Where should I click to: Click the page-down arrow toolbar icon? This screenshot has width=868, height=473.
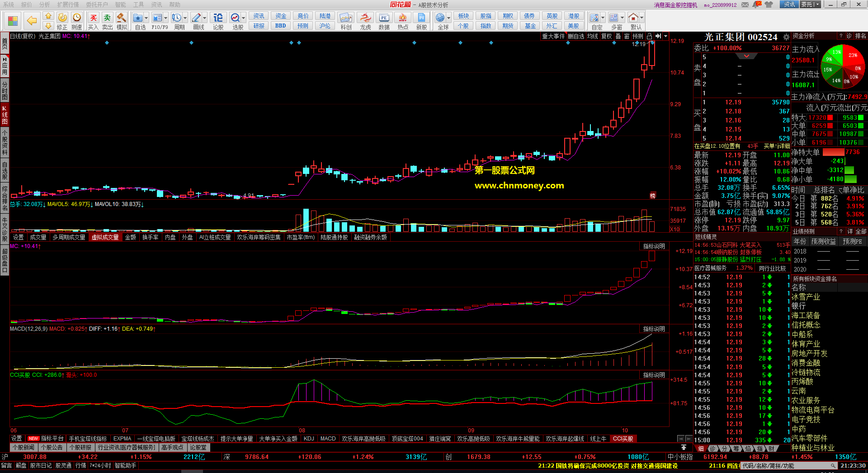pyautogui.click(x=48, y=26)
